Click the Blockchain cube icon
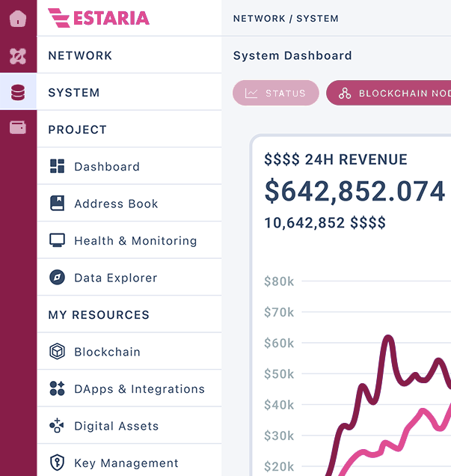The height and width of the screenshot is (476, 451). coord(57,351)
